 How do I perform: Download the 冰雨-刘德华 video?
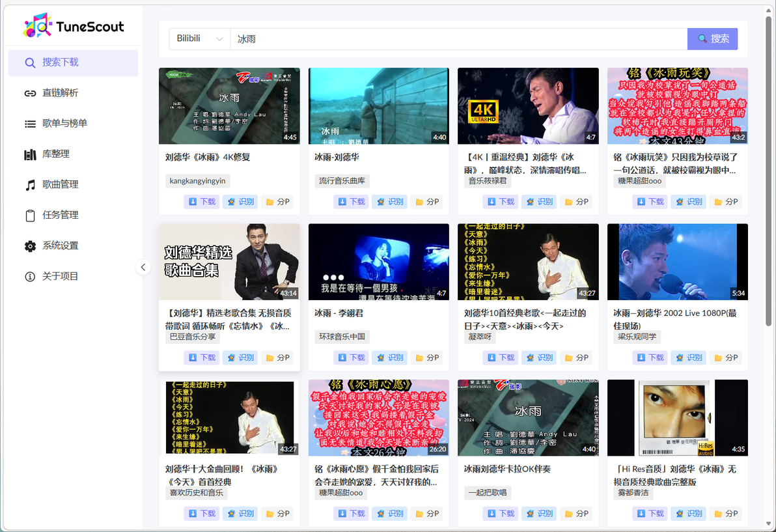click(352, 201)
